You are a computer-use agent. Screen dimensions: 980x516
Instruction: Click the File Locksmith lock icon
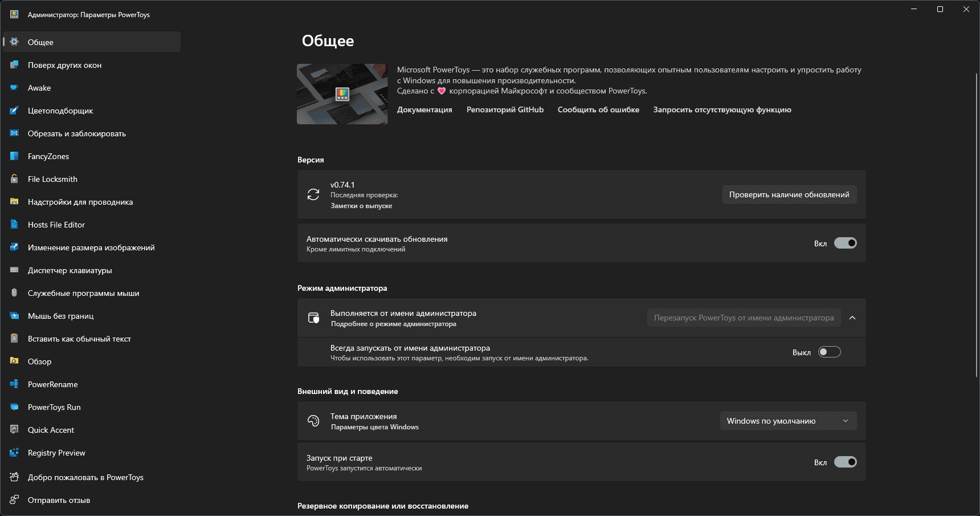pos(14,178)
